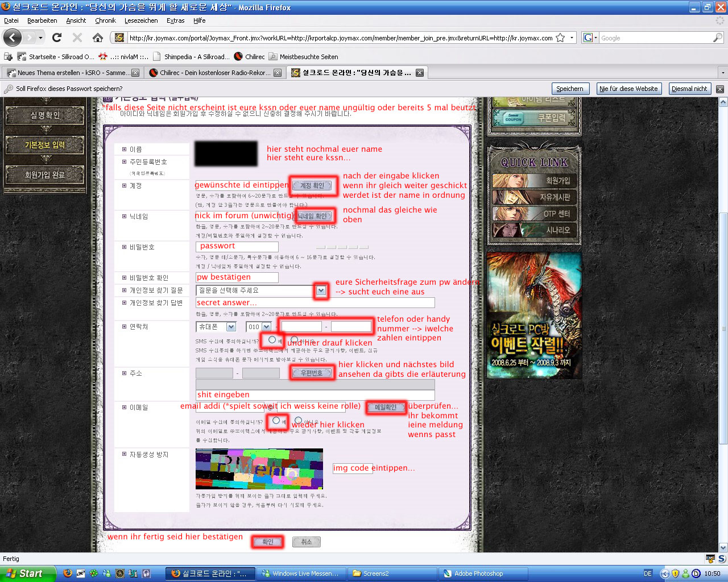Close the Chilirec Radio-Rekorder tab
Image resolution: width=728 pixels, height=582 pixels.
[278, 73]
